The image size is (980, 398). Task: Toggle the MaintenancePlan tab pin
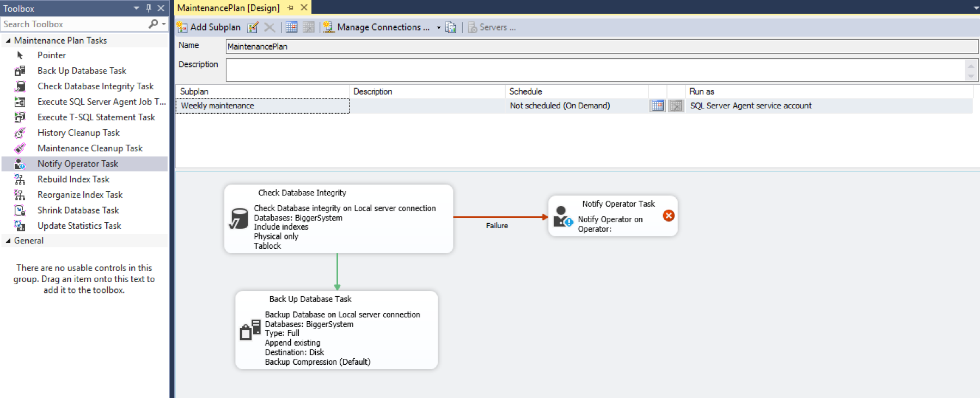[x=290, y=8]
